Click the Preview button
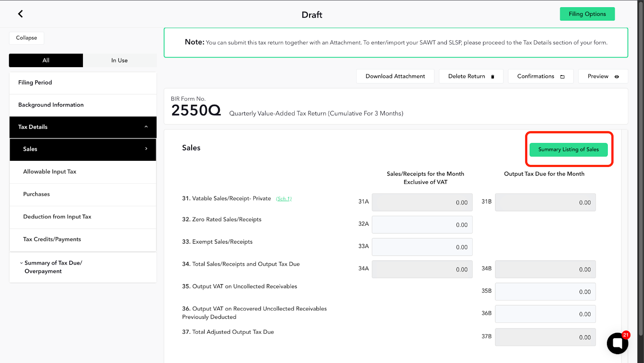Image resolution: width=644 pixels, height=363 pixels. [603, 76]
